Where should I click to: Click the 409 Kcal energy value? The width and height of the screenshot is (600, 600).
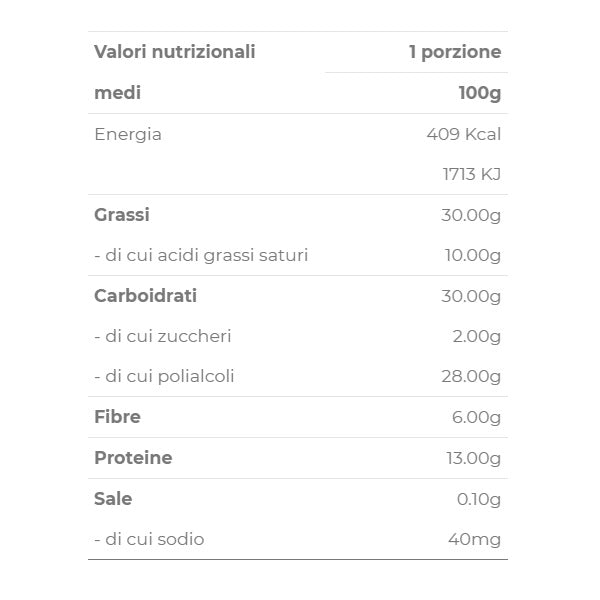point(463,134)
